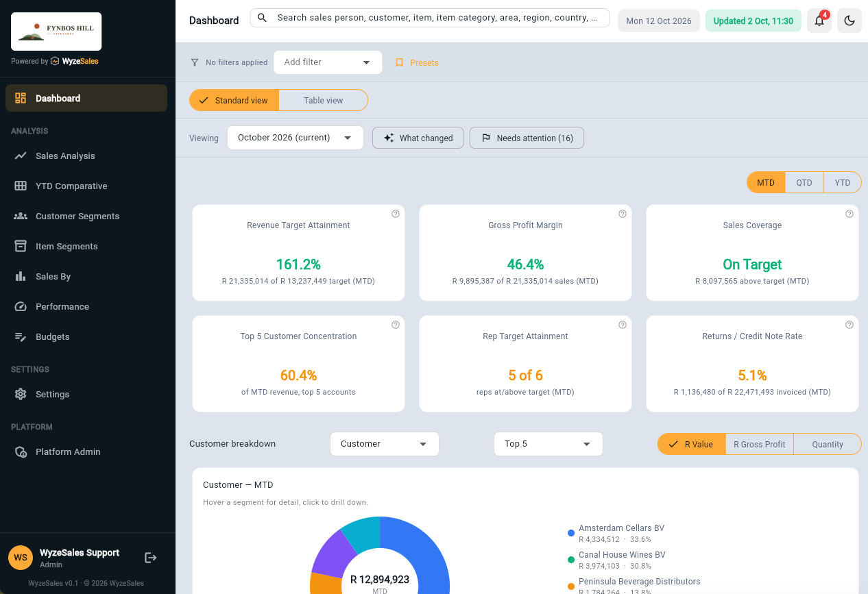Open the notifications bell icon
The width and height of the screenshot is (868, 594).
pyautogui.click(x=819, y=21)
